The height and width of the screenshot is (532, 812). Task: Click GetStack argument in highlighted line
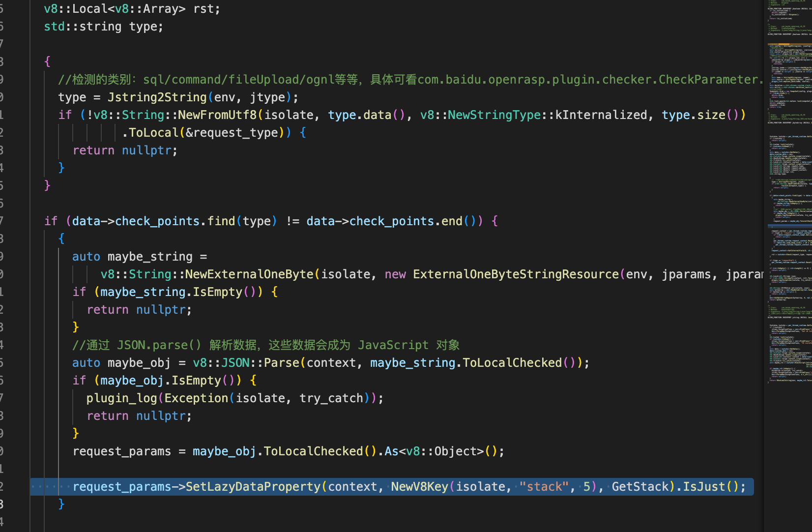point(640,487)
